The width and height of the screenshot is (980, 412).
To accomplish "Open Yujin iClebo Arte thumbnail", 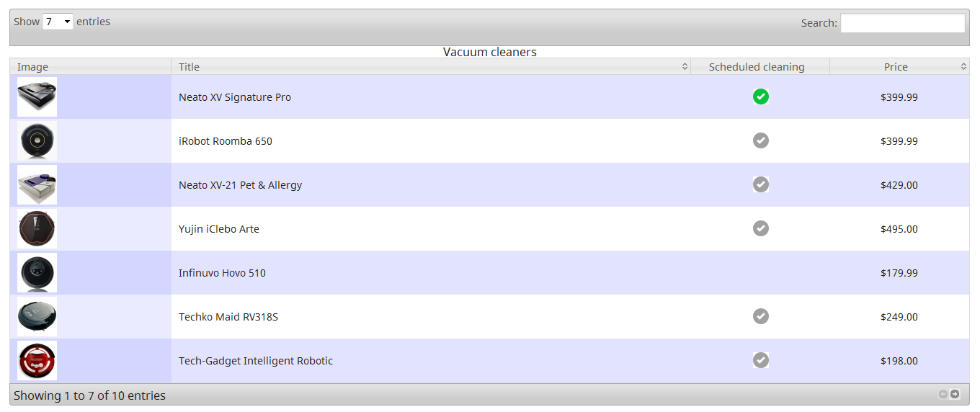I will pos(37,229).
